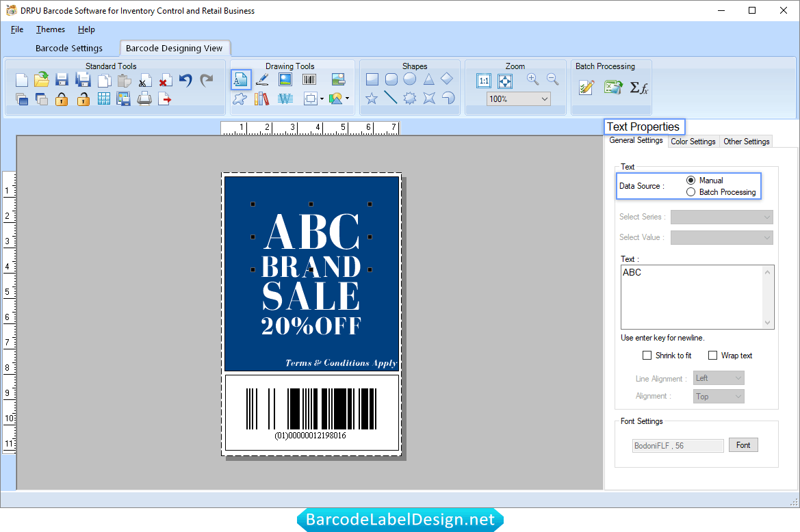Select the pen signature drawing tool

[262, 79]
